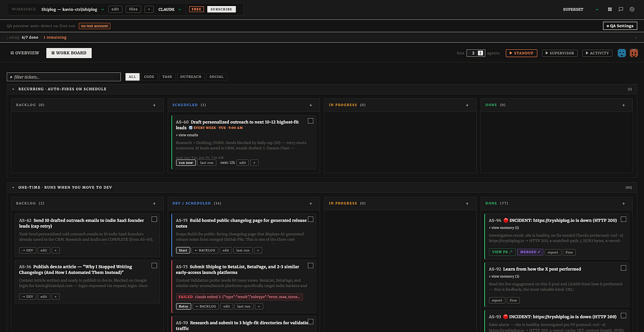Add a ticket to recurring Scheduled column
This screenshot has height=332, width=644.
coord(311,105)
